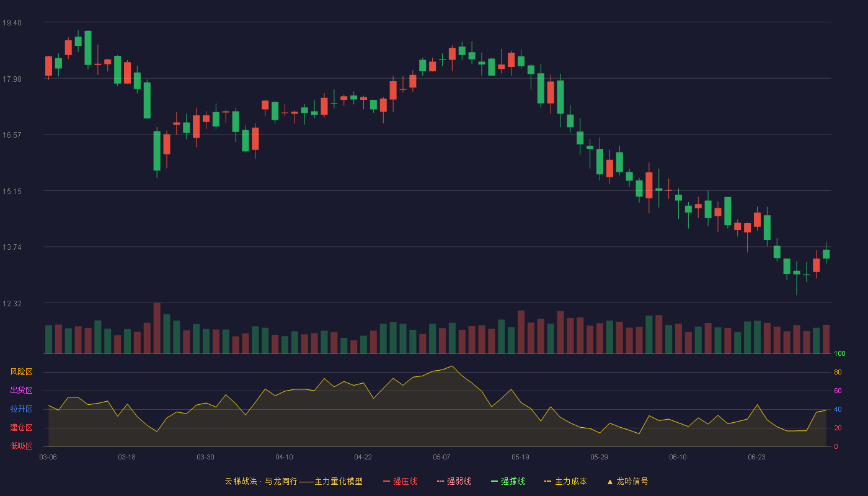Click the 05-19 date label
This screenshot has height=496, width=868.
[520, 457]
